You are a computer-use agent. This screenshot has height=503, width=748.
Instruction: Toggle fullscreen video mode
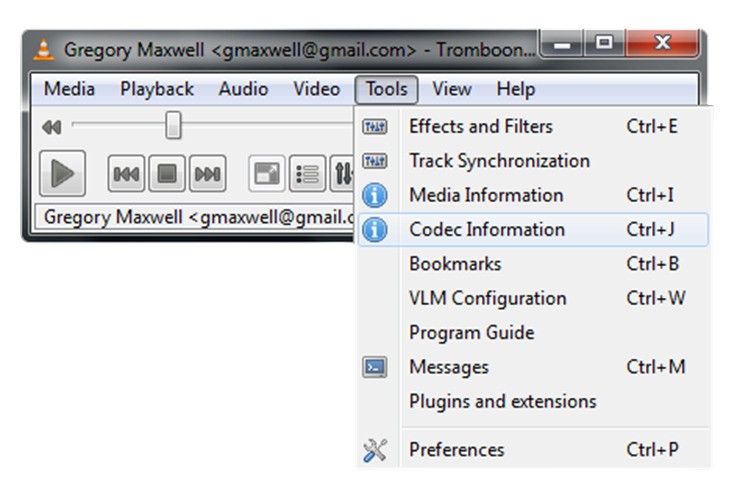point(267,174)
